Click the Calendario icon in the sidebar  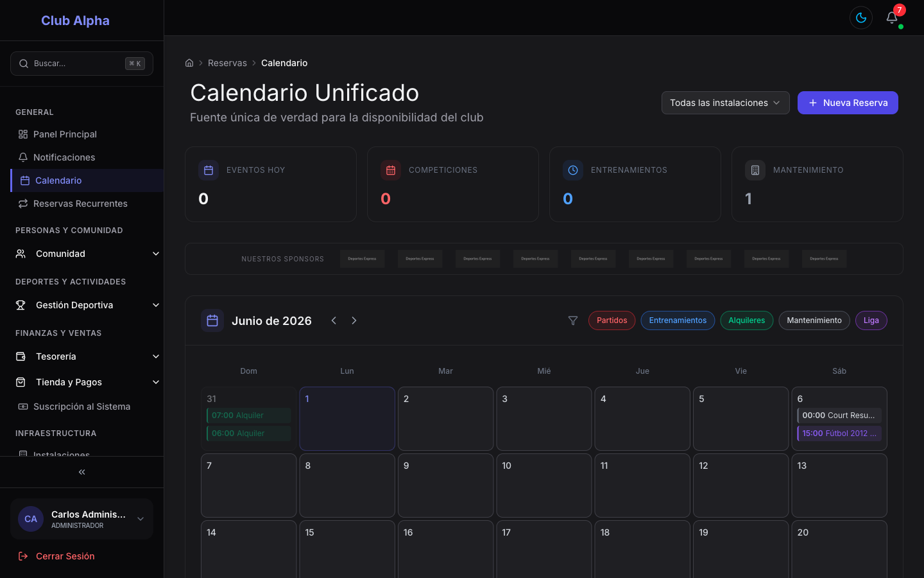(x=25, y=180)
